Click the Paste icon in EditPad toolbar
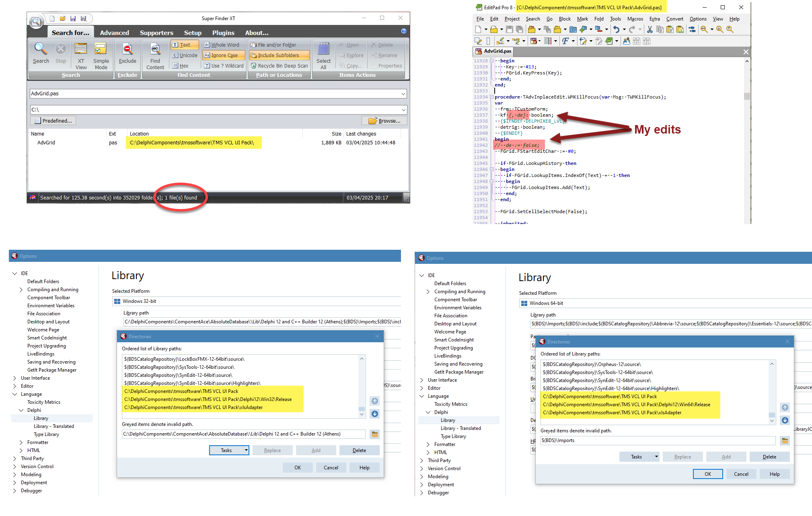 point(670,29)
